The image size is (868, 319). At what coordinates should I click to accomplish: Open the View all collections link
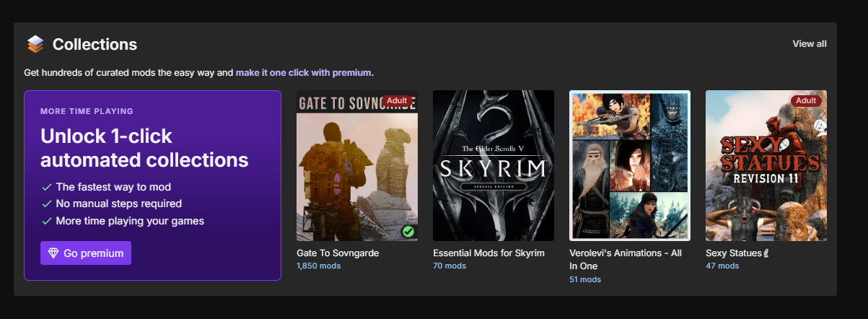coord(810,44)
